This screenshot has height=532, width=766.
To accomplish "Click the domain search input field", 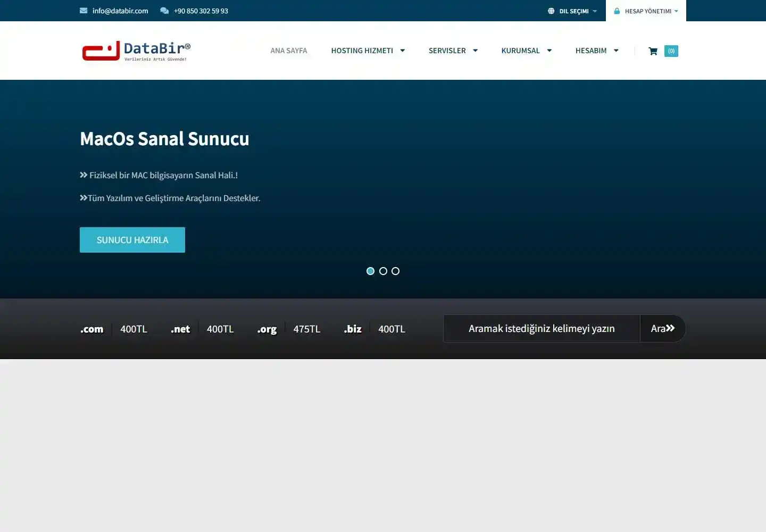I will coord(542,328).
